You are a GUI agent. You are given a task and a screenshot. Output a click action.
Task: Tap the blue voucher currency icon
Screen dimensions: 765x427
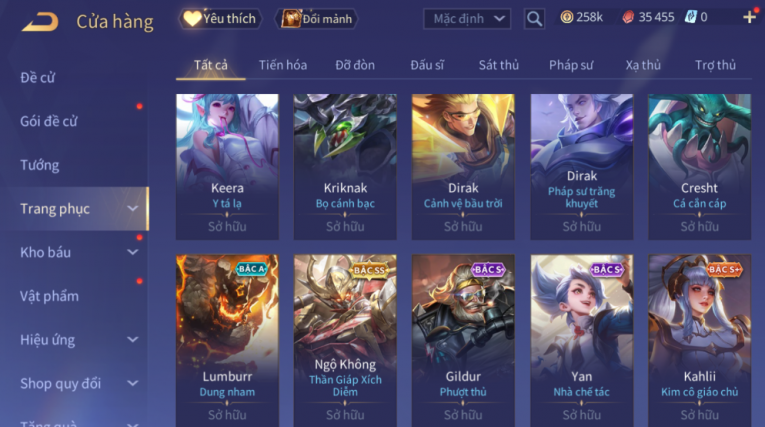(690, 18)
